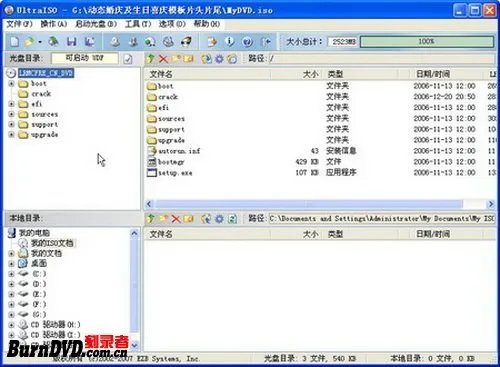The height and width of the screenshot is (367, 500).
Task: Click gear icon in local pane toolbar
Action: click(219, 219)
